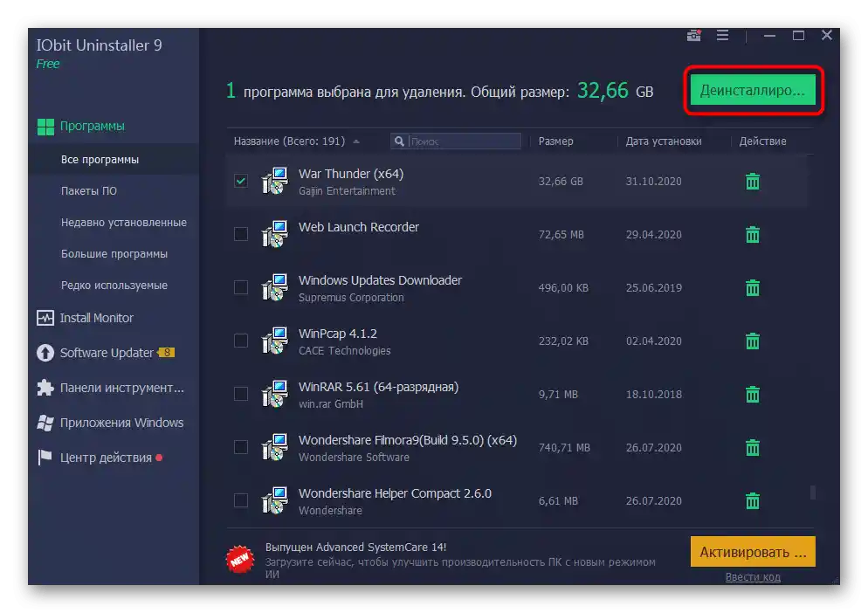This screenshot has height=613, width=868.
Task: Check the WinRAR 5.61 checkbox
Action: pos(241,394)
